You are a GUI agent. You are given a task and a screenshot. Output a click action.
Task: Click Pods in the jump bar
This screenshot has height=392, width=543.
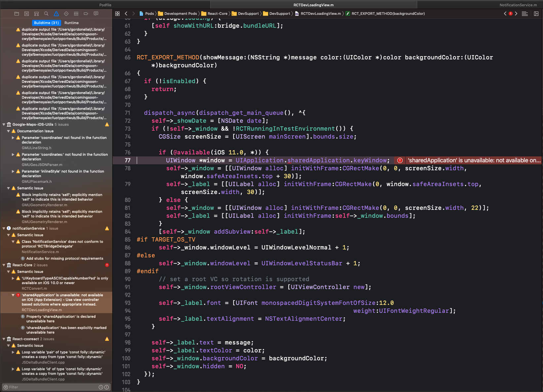click(147, 14)
